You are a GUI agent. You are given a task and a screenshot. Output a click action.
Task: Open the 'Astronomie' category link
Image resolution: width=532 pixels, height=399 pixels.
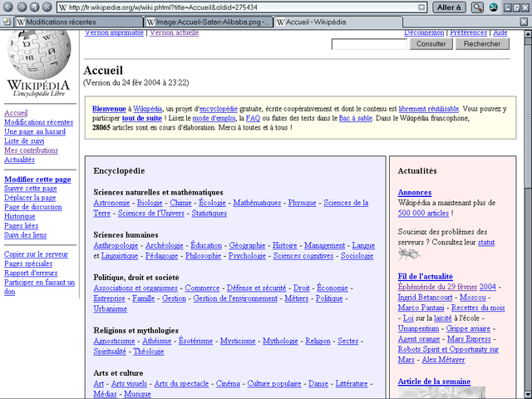pos(111,203)
